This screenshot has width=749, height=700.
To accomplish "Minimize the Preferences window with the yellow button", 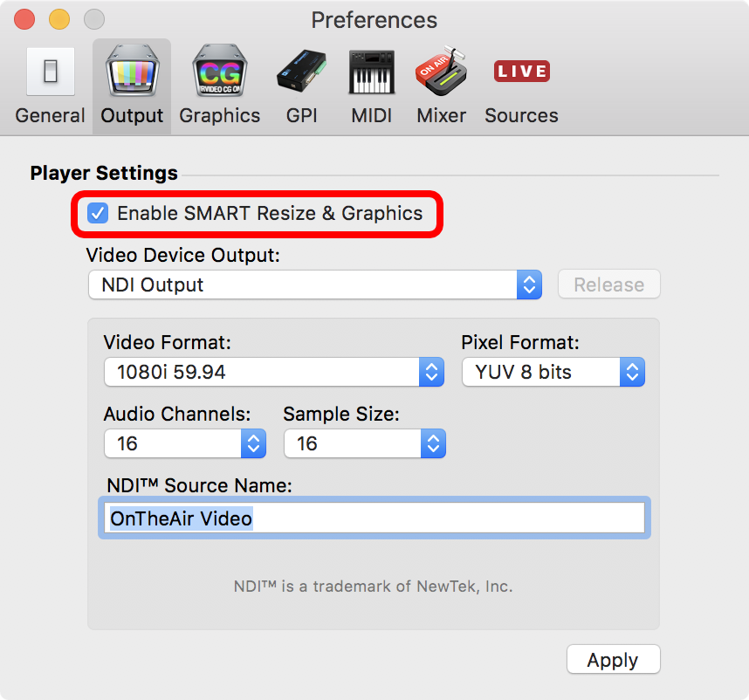I will click(59, 19).
